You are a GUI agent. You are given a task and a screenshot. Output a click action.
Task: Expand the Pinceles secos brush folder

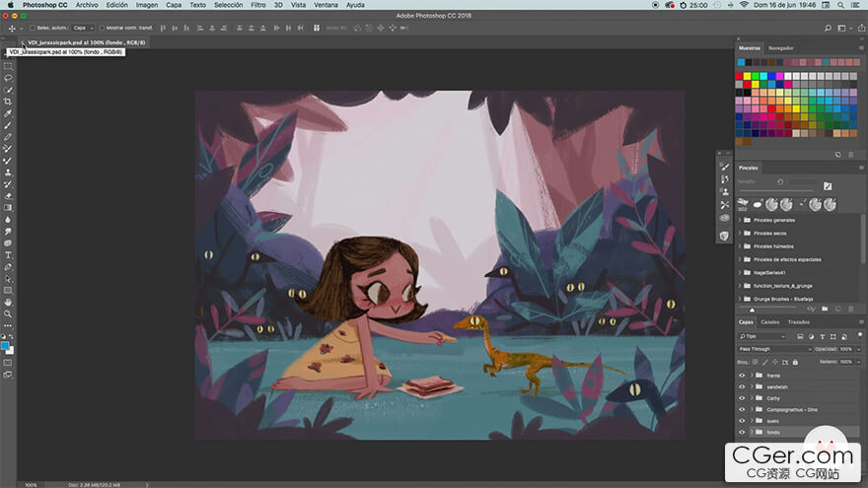[x=740, y=233]
